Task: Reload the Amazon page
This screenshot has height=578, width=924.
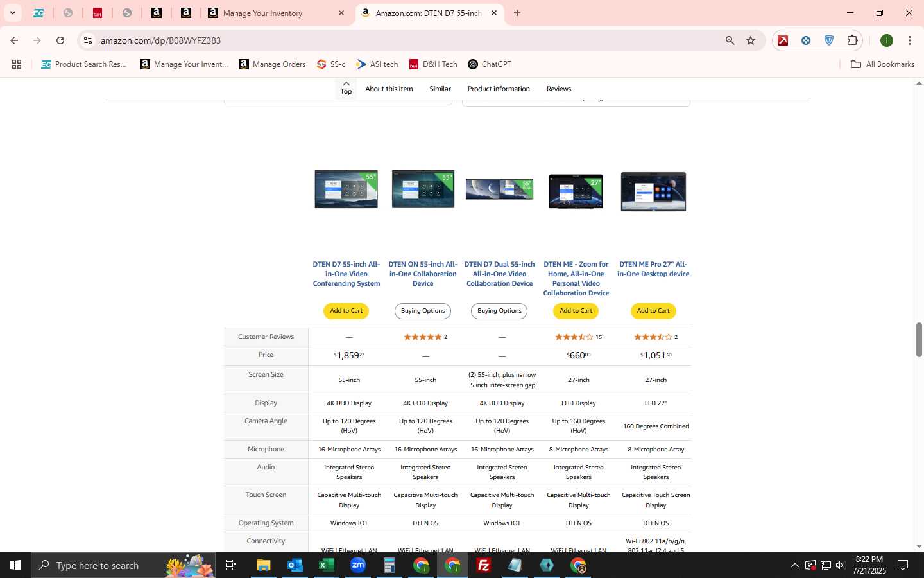Action: (x=60, y=40)
